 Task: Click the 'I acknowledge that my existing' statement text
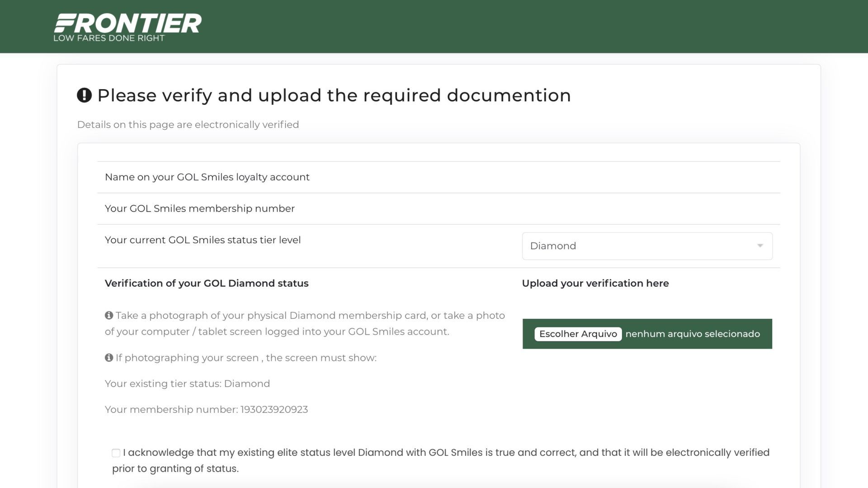441,460
